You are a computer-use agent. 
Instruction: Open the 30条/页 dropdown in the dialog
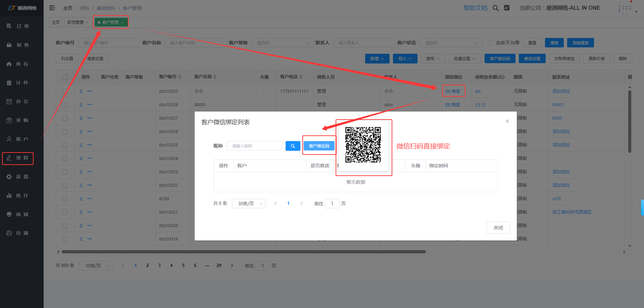point(248,204)
